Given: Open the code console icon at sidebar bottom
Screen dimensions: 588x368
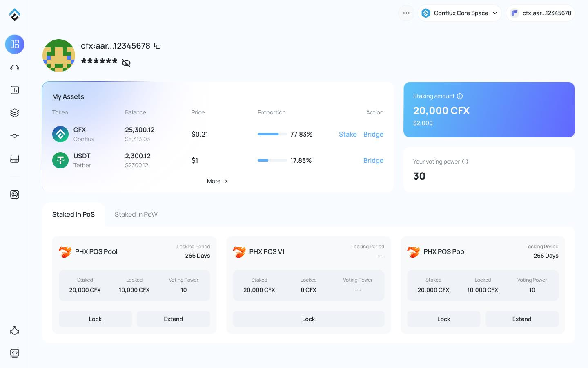Looking at the screenshot, I should [15, 353].
